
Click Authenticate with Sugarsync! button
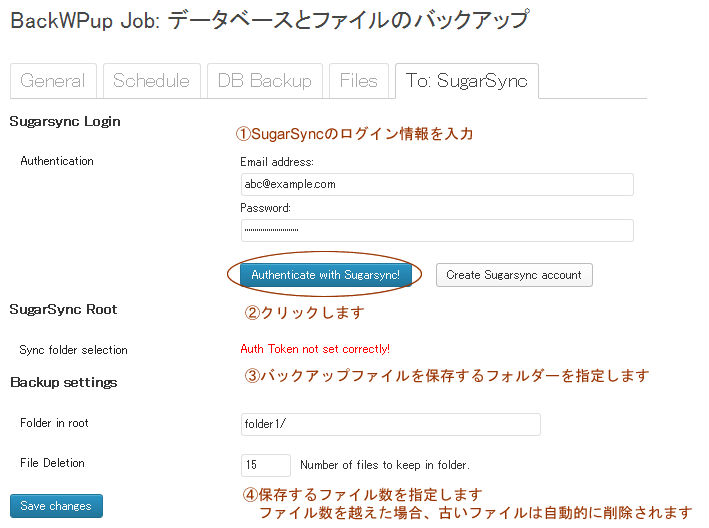326,275
